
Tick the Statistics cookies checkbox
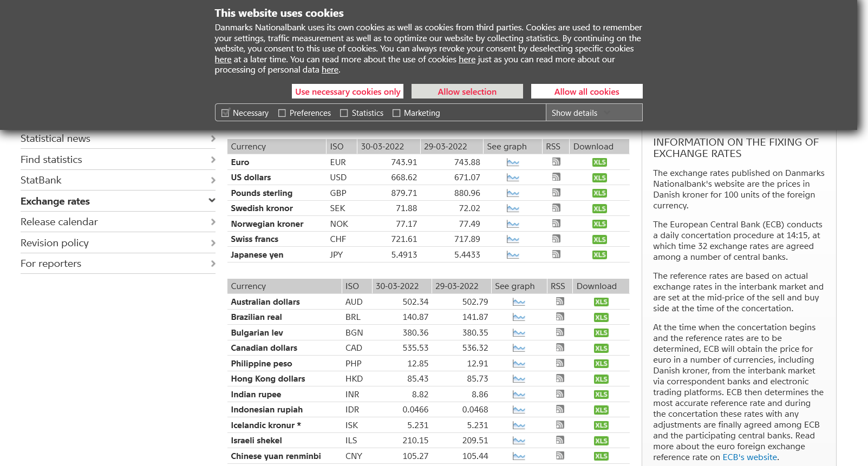(x=344, y=113)
